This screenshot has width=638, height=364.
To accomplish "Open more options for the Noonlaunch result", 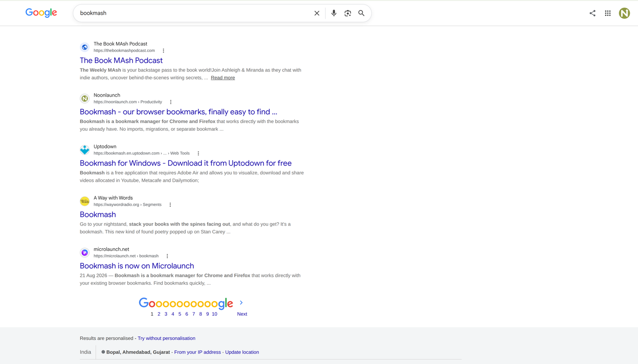I will tap(171, 102).
